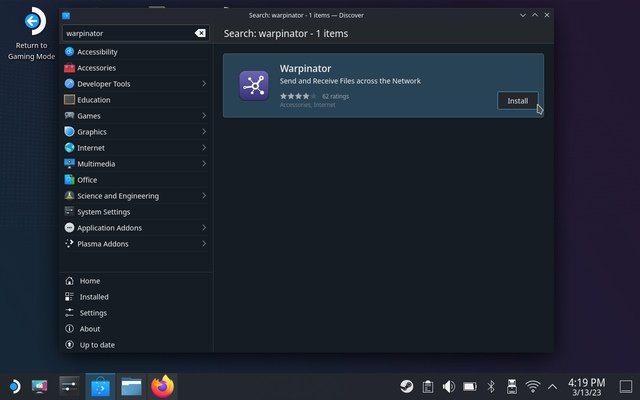Viewport: 640px width, 400px height.
Task: Expand the Graphics subcategories arrow
Action: click(204, 131)
